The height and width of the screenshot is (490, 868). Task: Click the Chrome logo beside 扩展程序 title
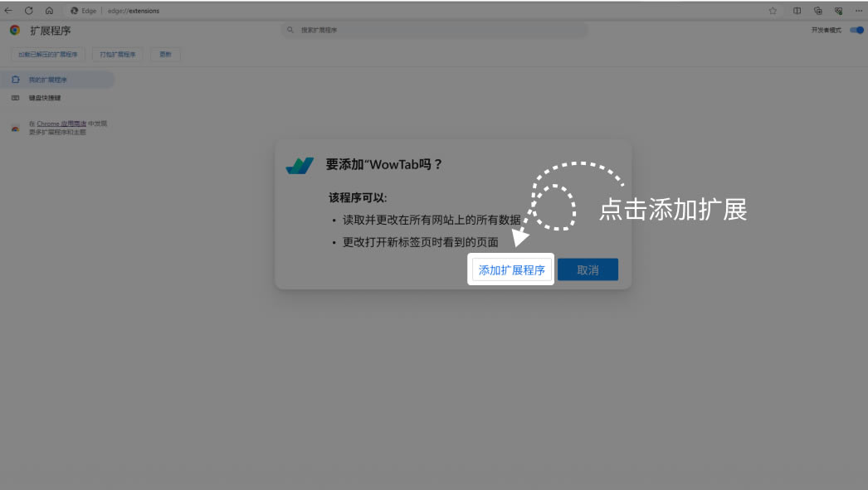coord(15,31)
